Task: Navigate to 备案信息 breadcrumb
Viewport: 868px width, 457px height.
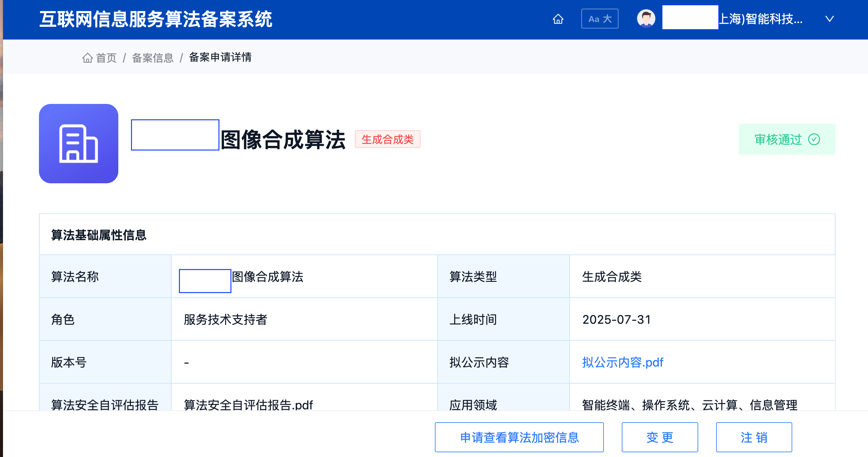Action: (153, 57)
